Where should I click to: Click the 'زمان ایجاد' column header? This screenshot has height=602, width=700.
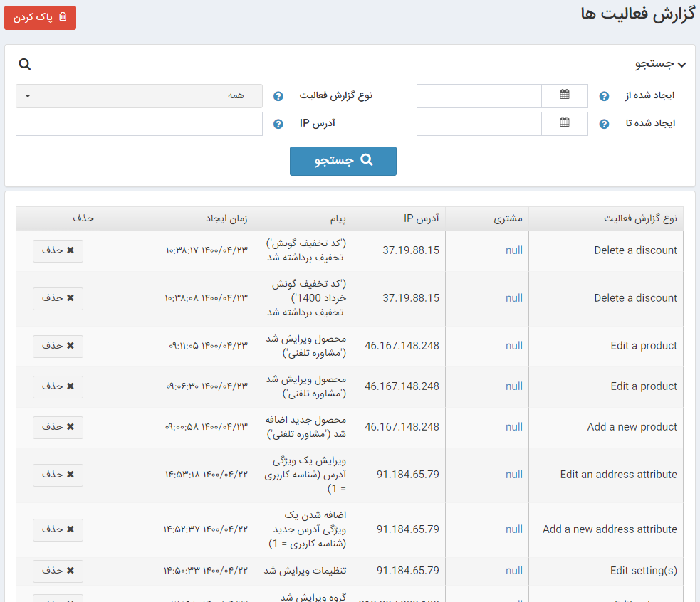226,219
